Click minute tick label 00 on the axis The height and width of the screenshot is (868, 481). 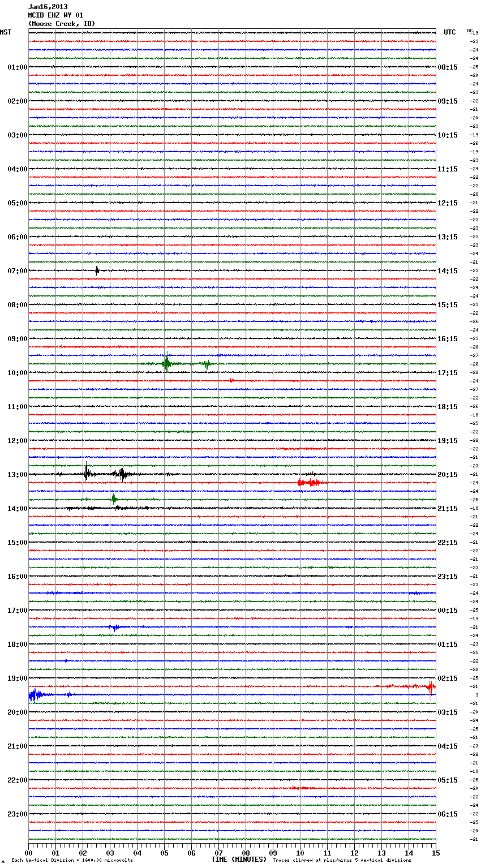click(x=29, y=853)
